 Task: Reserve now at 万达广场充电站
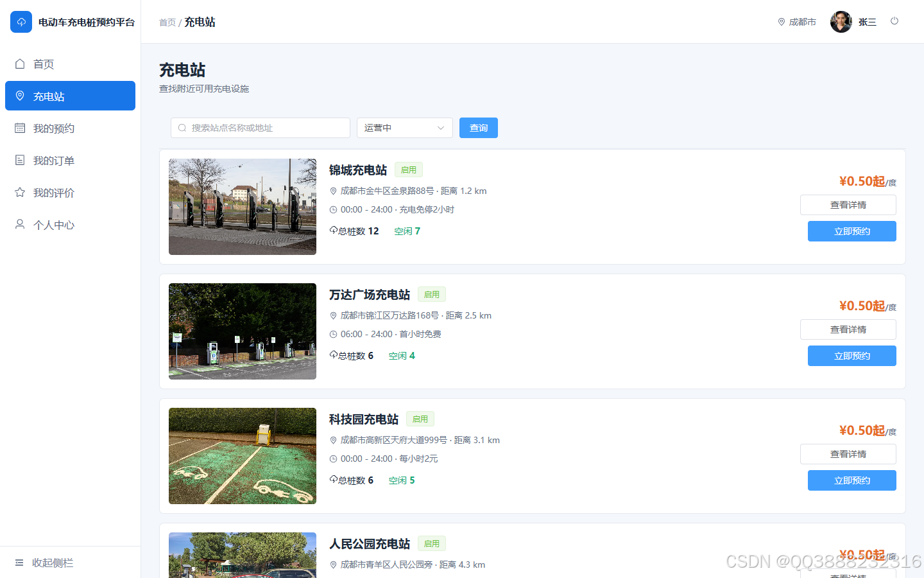852,356
